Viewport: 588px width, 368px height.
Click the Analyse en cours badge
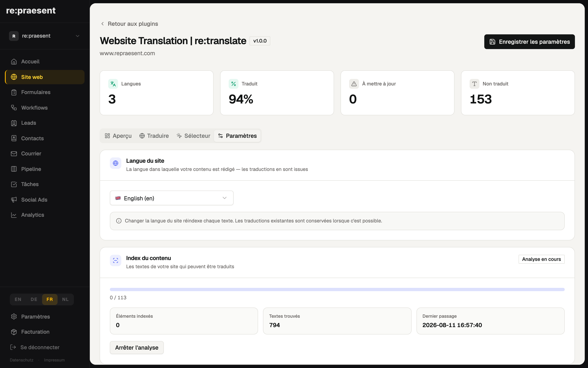541,259
